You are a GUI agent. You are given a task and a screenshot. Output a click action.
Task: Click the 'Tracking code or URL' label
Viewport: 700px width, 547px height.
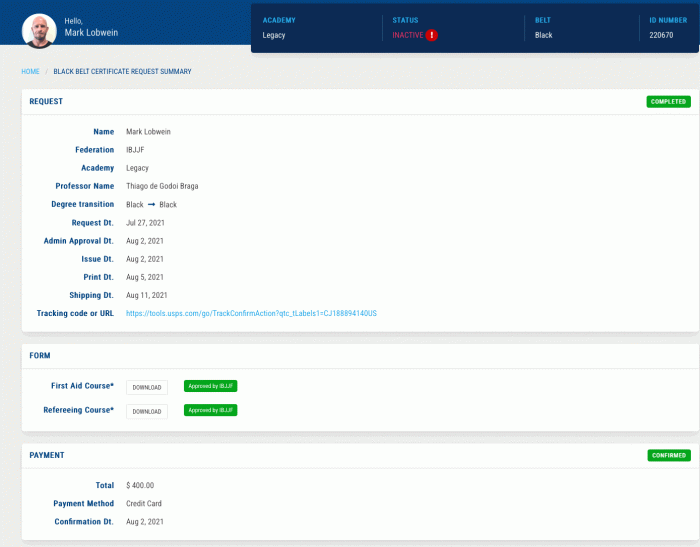75,313
